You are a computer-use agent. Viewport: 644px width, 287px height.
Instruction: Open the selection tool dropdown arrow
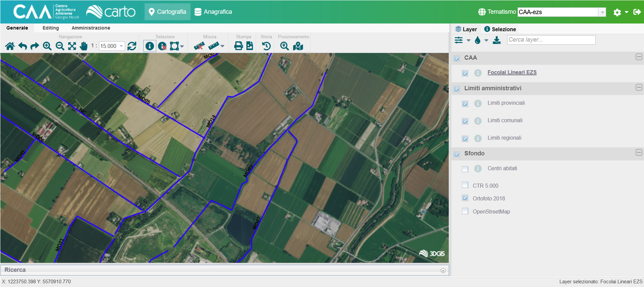182,46
